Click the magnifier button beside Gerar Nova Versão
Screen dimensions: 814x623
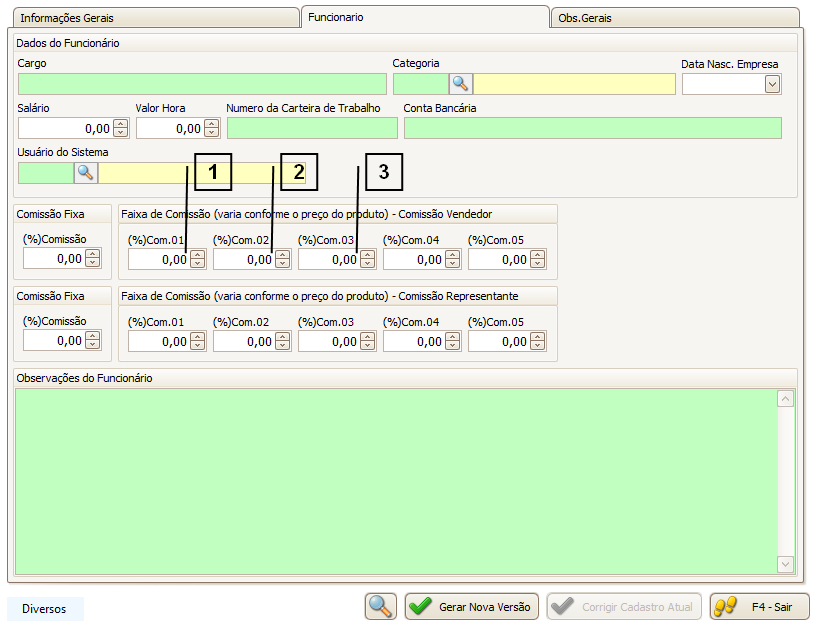pos(380,606)
